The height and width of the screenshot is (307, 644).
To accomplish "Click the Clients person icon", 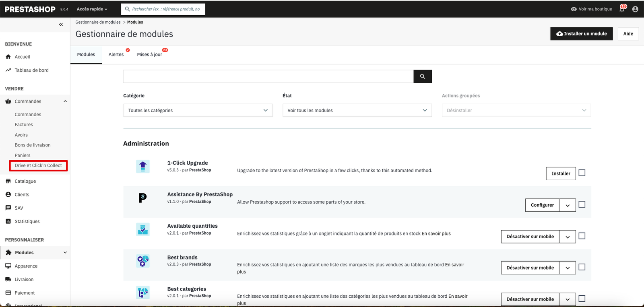I will [x=8, y=194].
